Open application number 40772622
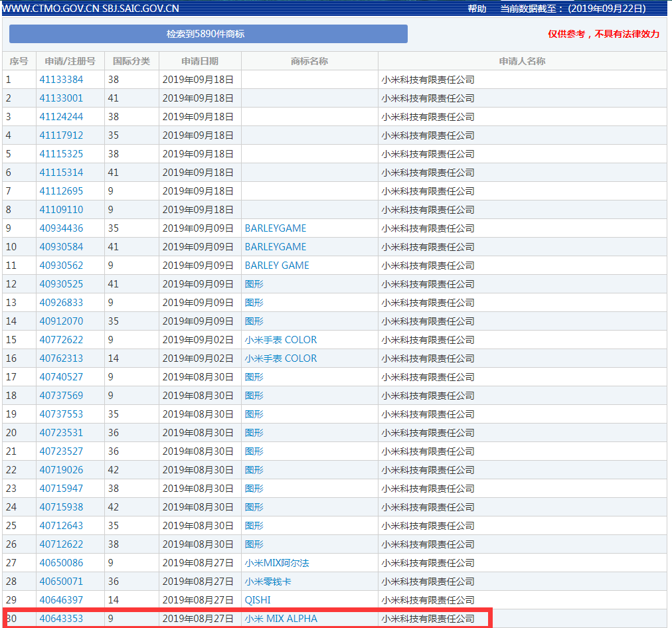 click(x=61, y=340)
